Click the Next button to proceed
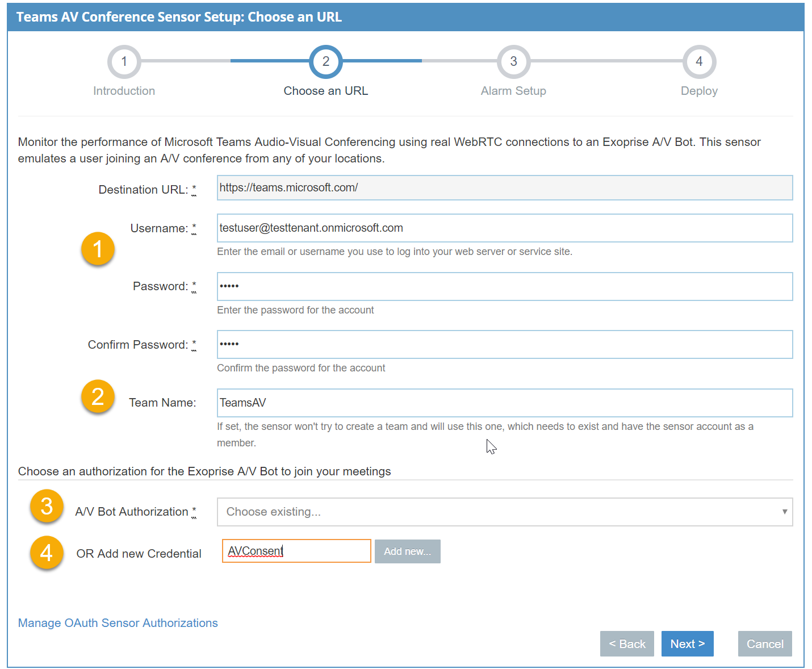Screen dimensions: 812x669 click(687, 643)
